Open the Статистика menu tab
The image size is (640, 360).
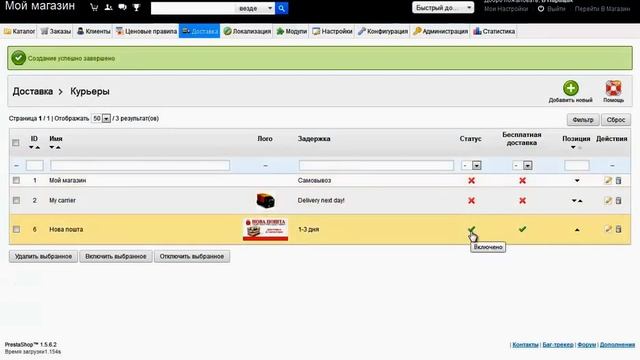(x=494, y=31)
